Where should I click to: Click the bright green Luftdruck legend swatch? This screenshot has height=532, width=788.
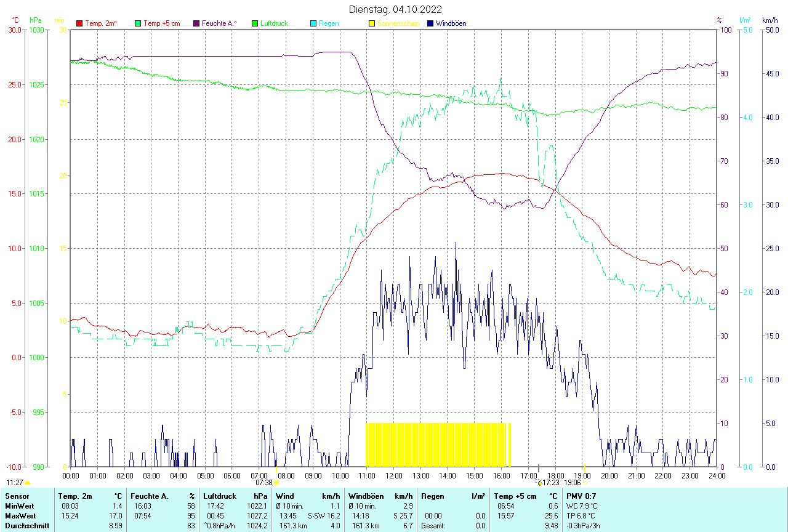click(255, 23)
